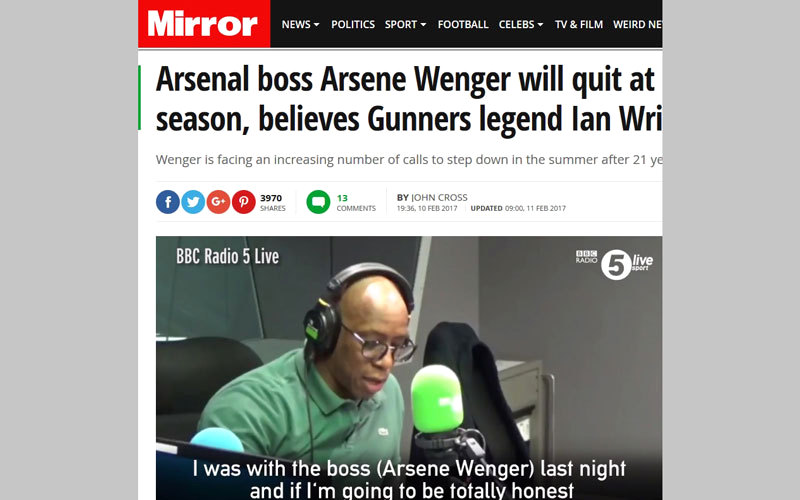This screenshot has width=800, height=500.
Task: Expand the Sport dropdown menu
Action: point(405,24)
